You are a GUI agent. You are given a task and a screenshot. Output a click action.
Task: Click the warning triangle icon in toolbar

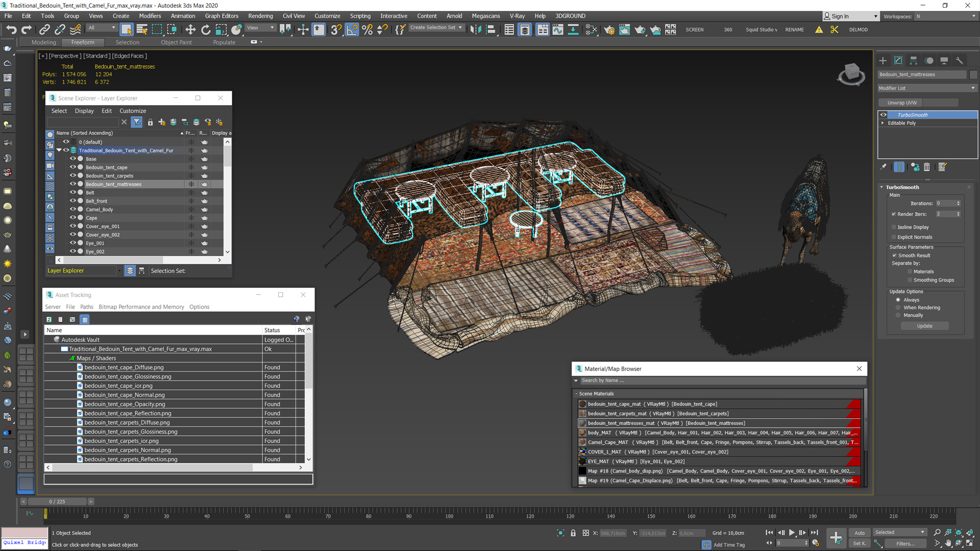(x=819, y=30)
